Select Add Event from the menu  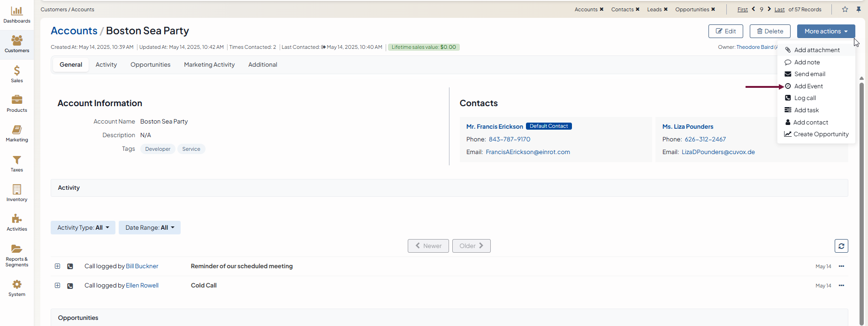808,86
